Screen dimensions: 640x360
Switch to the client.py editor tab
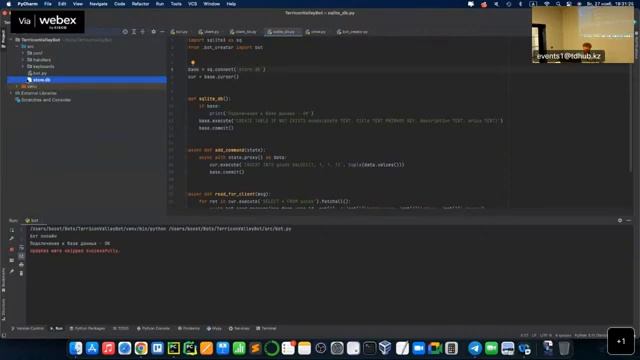209,31
